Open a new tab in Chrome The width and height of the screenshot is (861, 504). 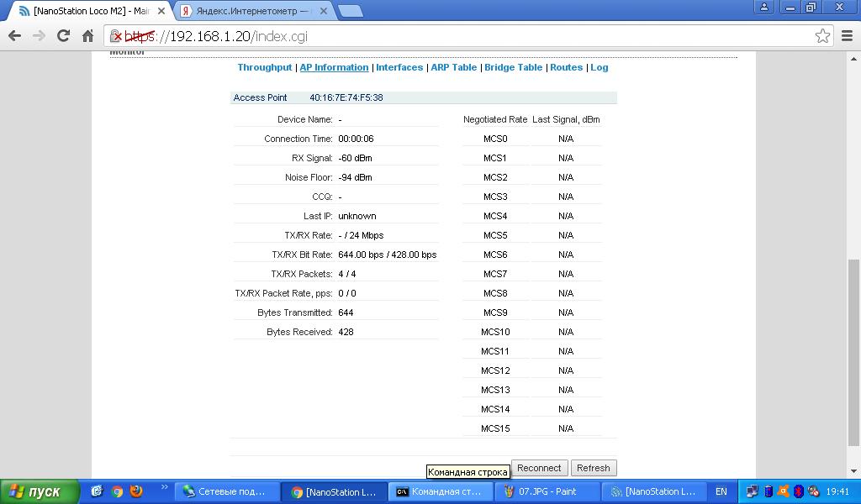pyautogui.click(x=350, y=11)
